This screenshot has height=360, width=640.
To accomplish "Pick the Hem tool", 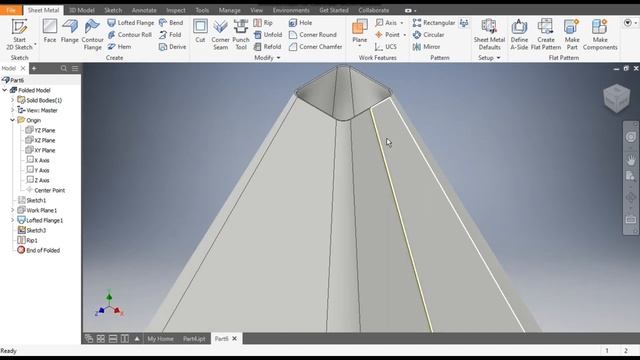I will coord(120,47).
